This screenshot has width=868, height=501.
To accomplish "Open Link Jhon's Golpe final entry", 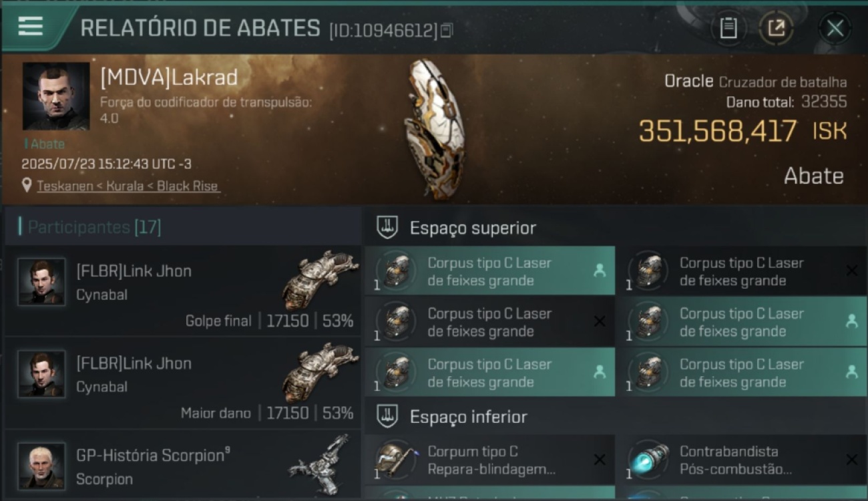I will [182, 291].
